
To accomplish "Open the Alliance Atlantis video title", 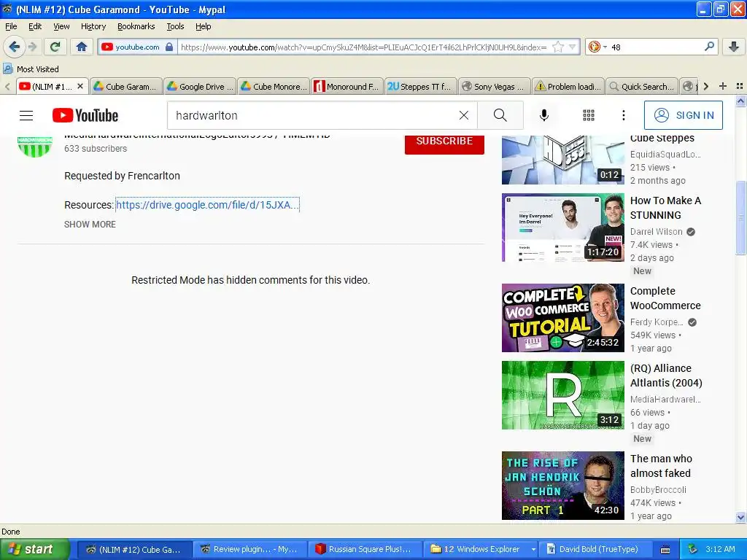I will [666, 376].
